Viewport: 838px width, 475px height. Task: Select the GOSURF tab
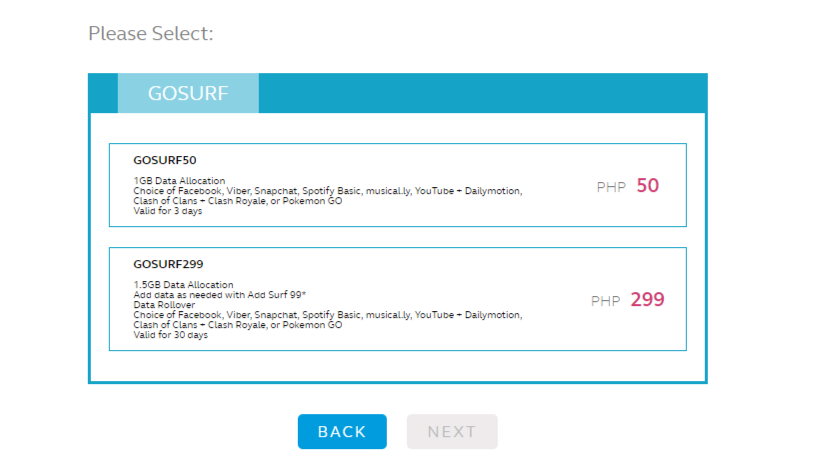pyautogui.click(x=188, y=93)
